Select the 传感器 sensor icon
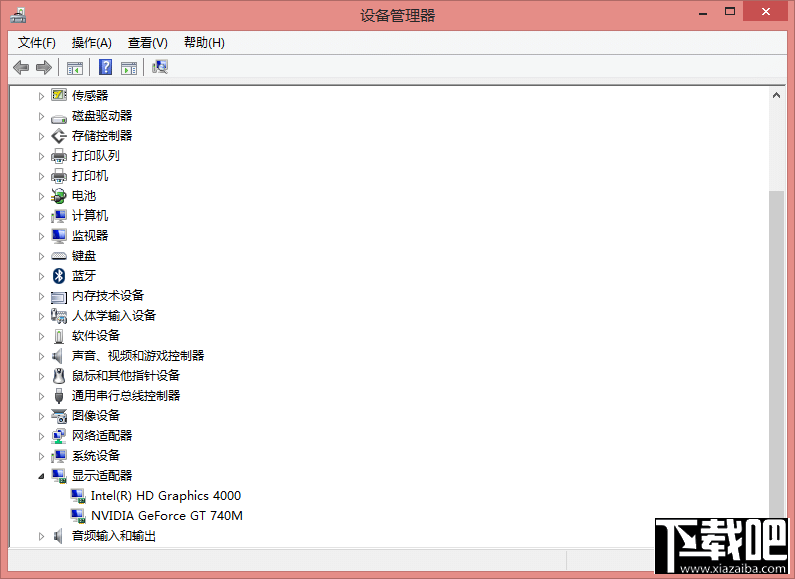The width and height of the screenshot is (795, 579). [x=59, y=95]
